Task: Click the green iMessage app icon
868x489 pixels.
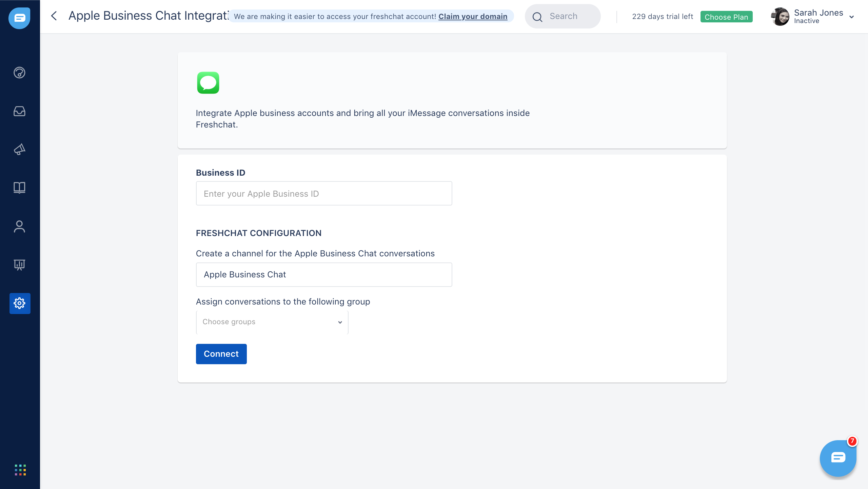Action: [208, 83]
